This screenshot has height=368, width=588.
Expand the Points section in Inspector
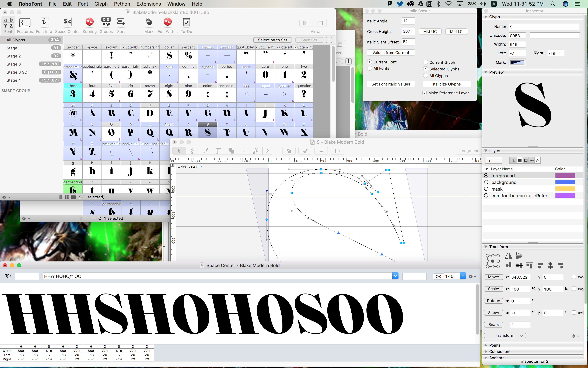pos(486,345)
